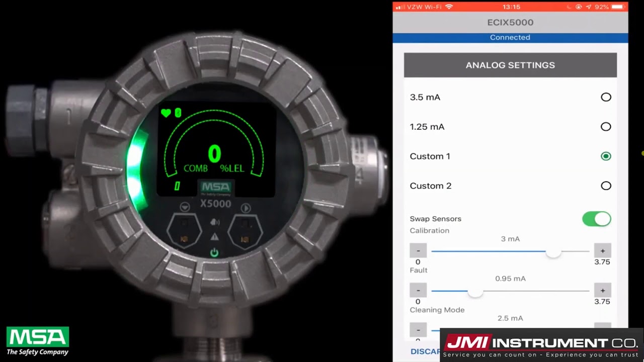Click the Wi-Fi icon in phone status bar
This screenshot has height=362, width=644.
pos(449,7)
